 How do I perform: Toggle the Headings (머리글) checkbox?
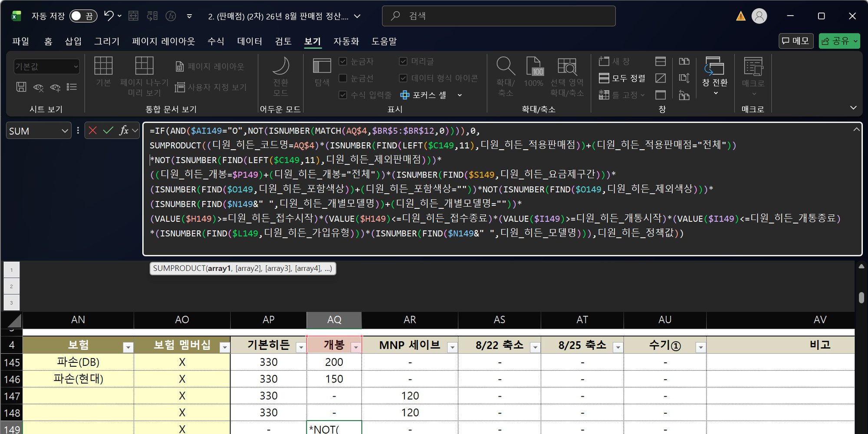403,61
